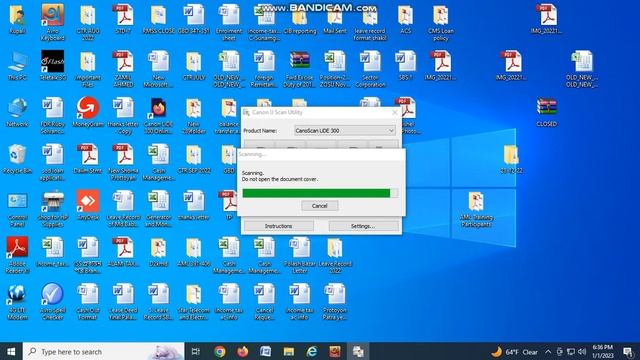The height and width of the screenshot is (360, 640).
Task: Select the ACS folder icon
Action: [405, 19]
